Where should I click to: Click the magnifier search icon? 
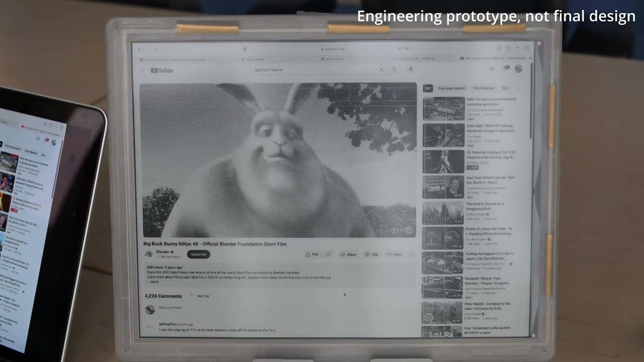tap(394, 69)
